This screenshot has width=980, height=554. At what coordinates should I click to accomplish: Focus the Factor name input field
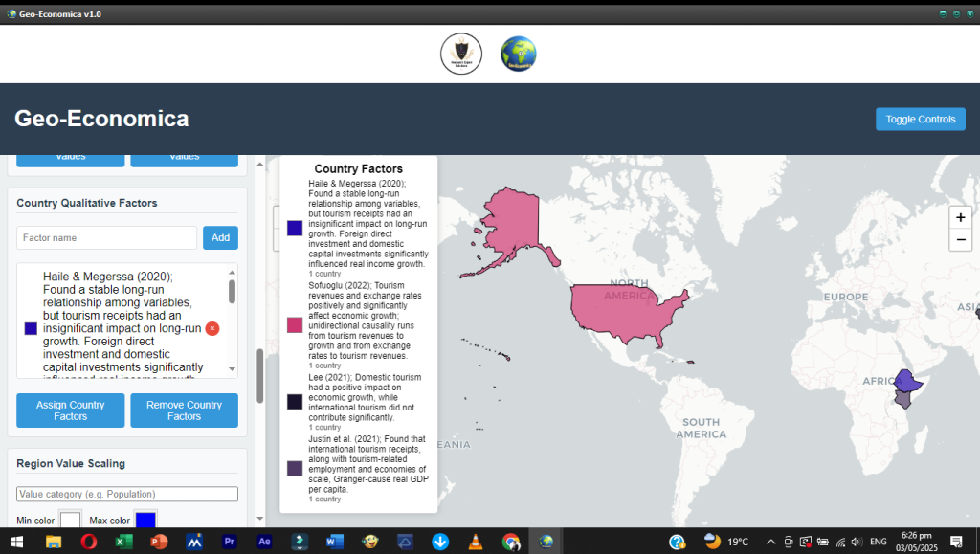pyautogui.click(x=106, y=237)
